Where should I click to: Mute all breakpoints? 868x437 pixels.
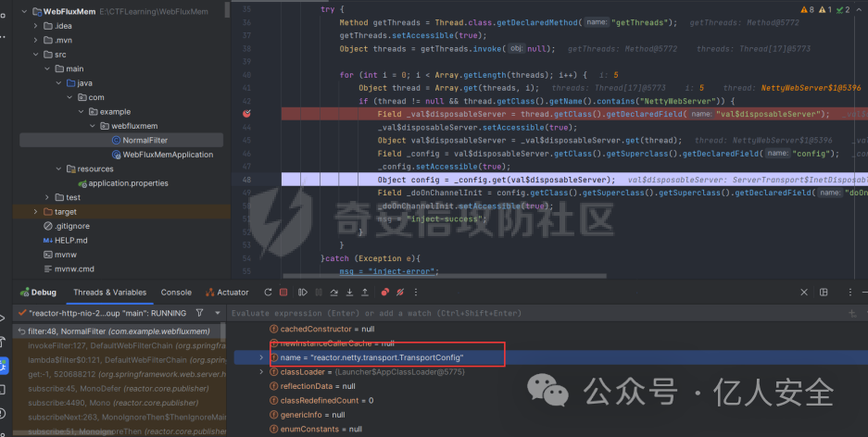click(x=400, y=292)
